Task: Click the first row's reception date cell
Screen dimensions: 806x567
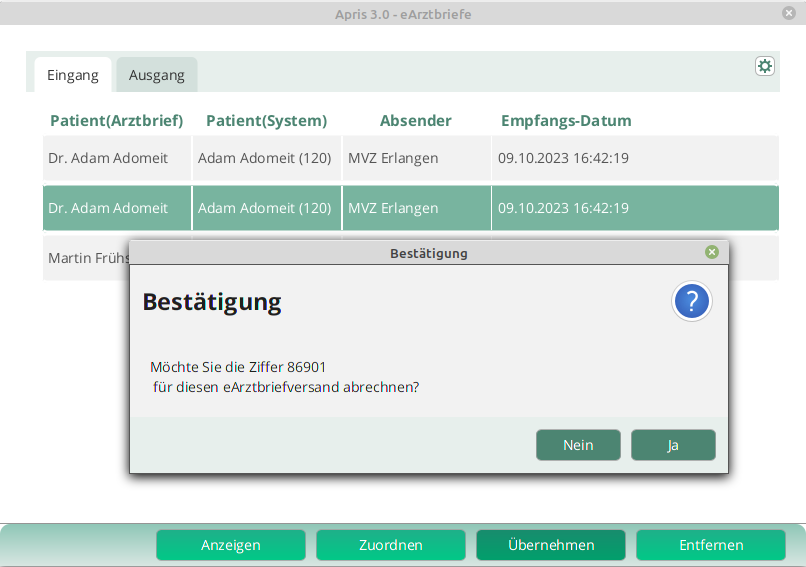Action: [x=563, y=158]
